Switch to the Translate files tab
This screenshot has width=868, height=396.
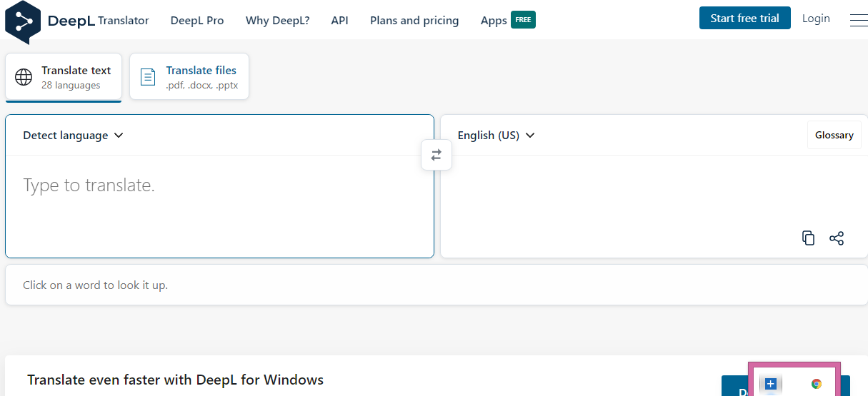pyautogui.click(x=189, y=77)
